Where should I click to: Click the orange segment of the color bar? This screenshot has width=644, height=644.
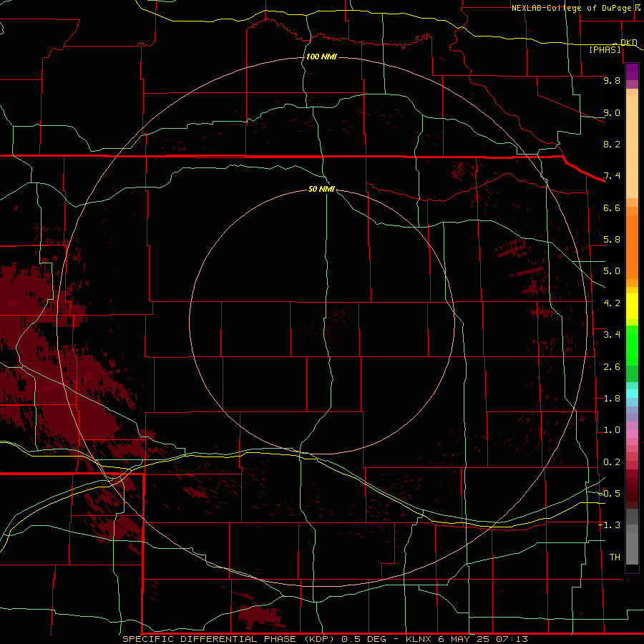point(632,248)
